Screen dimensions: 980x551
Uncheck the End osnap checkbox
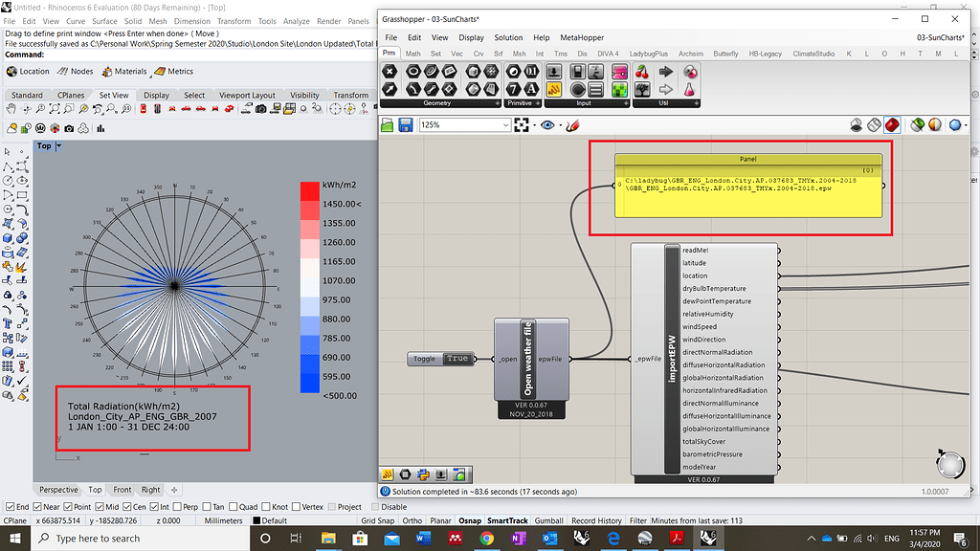(x=11, y=507)
